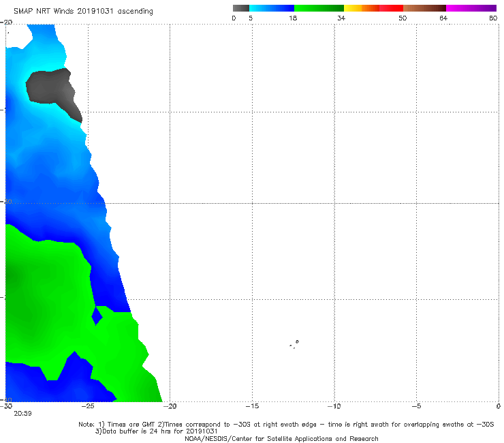
Task: Click the title 'SMAP NRT Winds 20191031 ascending'
Action: (x=83, y=12)
